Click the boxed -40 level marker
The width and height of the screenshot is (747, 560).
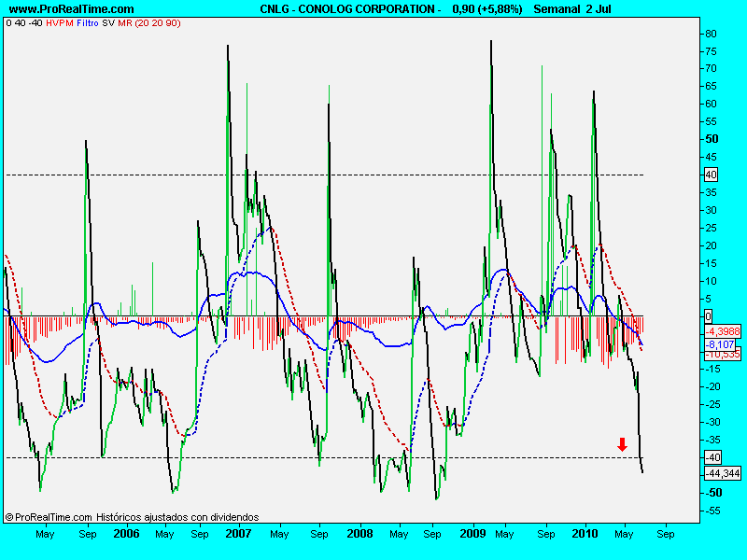coord(712,457)
